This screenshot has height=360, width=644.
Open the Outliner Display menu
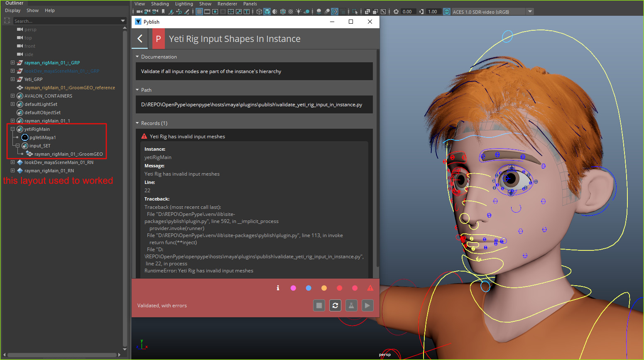[13, 10]
